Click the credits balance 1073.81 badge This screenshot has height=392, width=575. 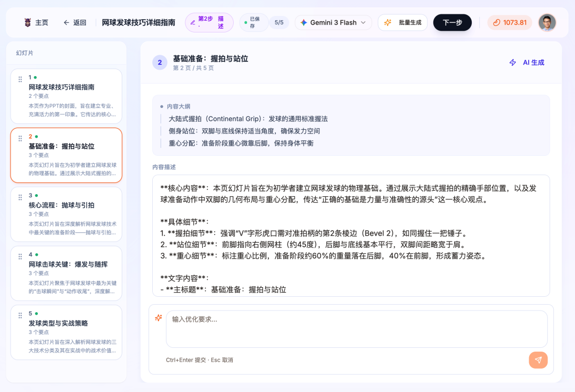(509, 22)
